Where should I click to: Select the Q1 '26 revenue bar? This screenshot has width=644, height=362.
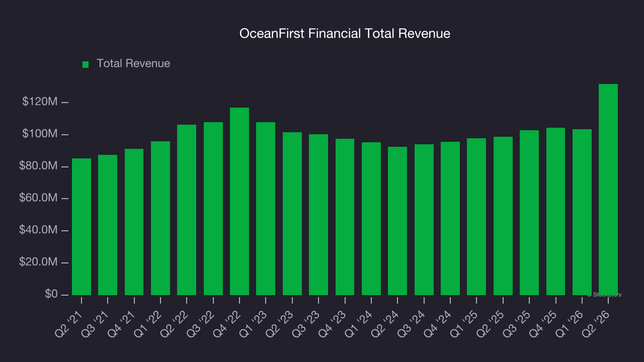(582, 212)
